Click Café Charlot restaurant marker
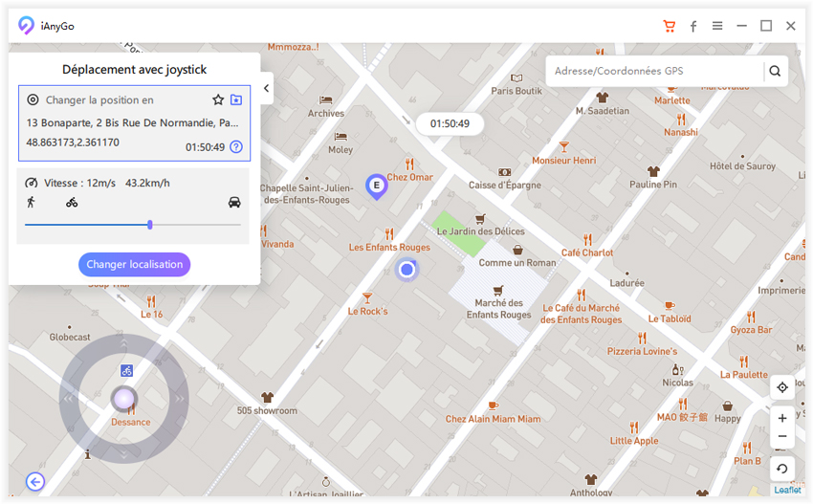The width and height of the screenshot is (813, 504). pos(587,239)
